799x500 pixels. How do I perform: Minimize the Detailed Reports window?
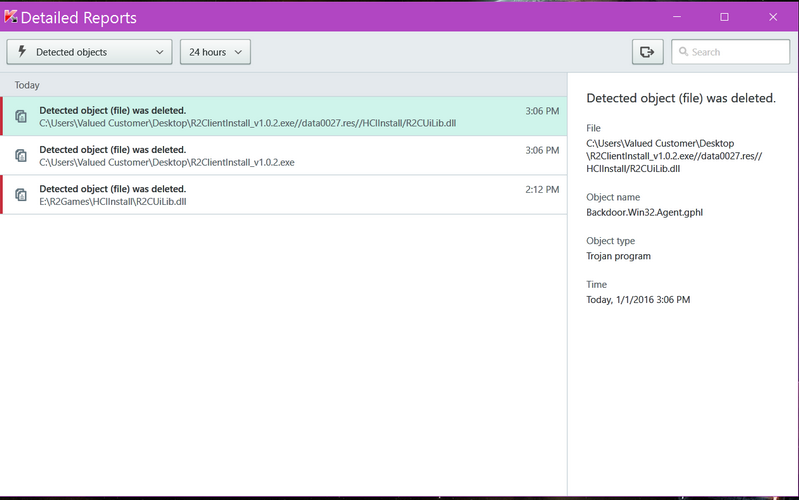click(678, 17)
